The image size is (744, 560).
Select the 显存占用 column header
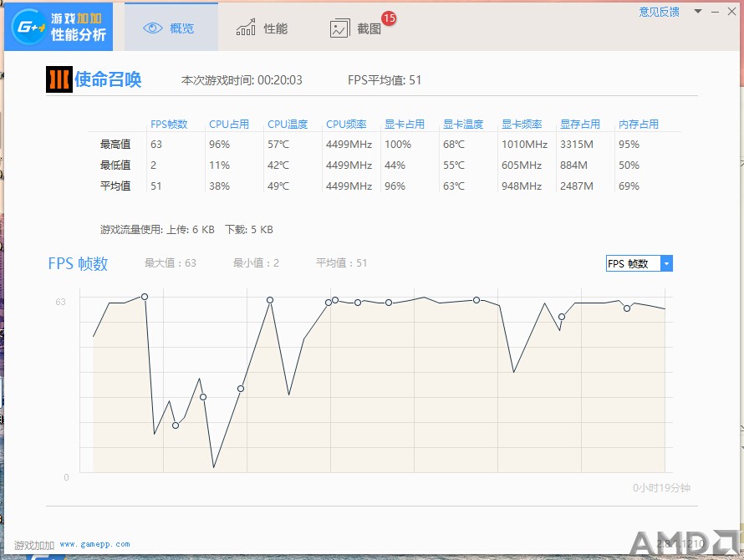point(580,124)
